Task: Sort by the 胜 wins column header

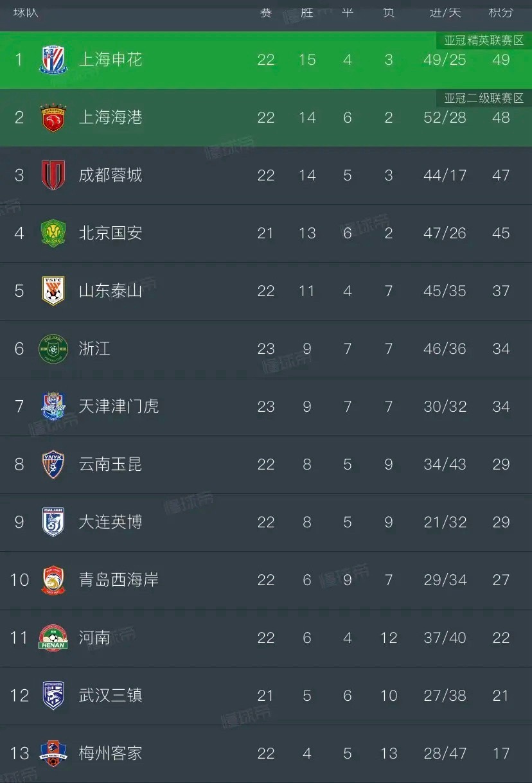Action: coord(307,12)
